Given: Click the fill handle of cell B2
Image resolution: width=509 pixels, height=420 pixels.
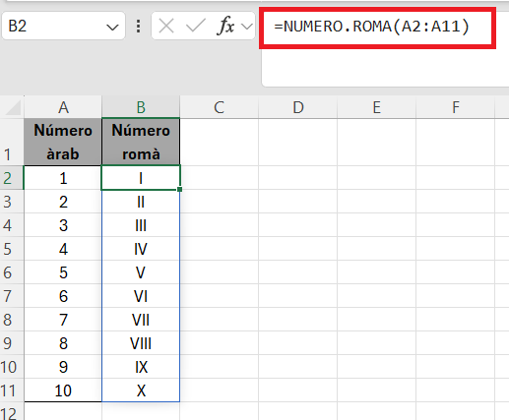Looking at the screenshot, I should pyautogui.click(x=179, y=189).
